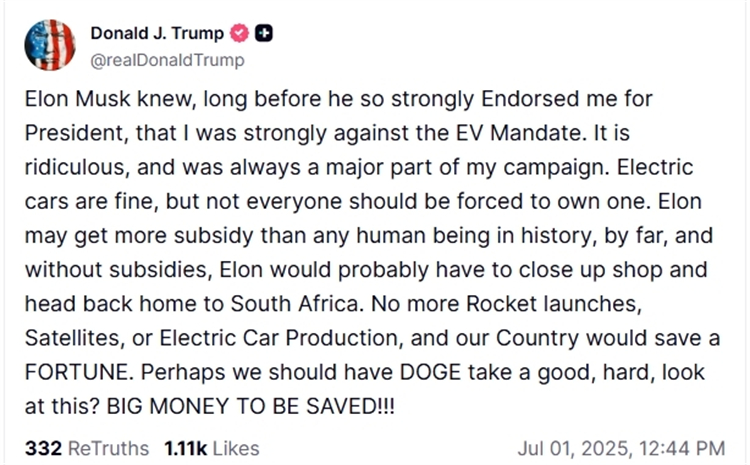Click the red verified checkmark badge
This screenshot has width=750, height=465.
pos(240,34)
